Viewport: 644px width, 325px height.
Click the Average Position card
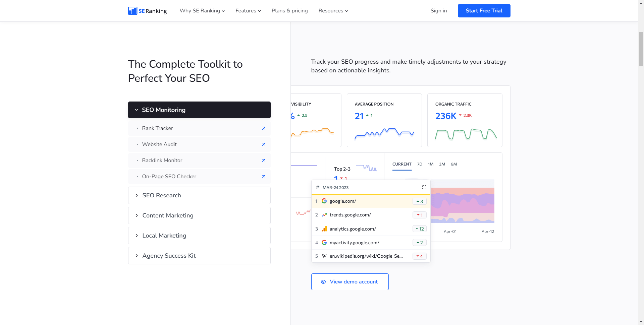click(x=384, y=120)
